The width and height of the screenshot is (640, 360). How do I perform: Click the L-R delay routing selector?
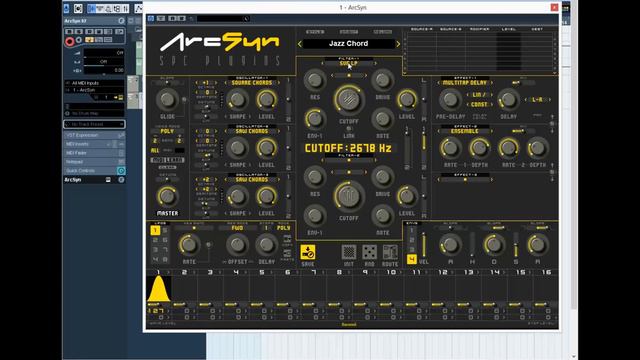(537, 100)
